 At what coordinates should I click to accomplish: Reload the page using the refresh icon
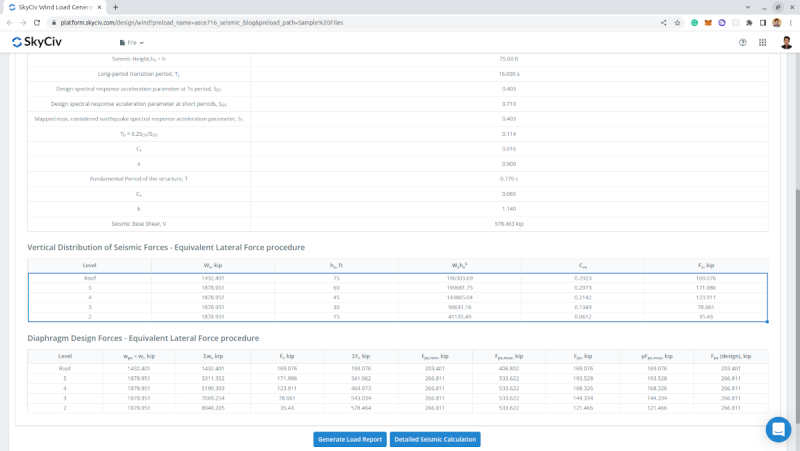click(x=37, y=22)
